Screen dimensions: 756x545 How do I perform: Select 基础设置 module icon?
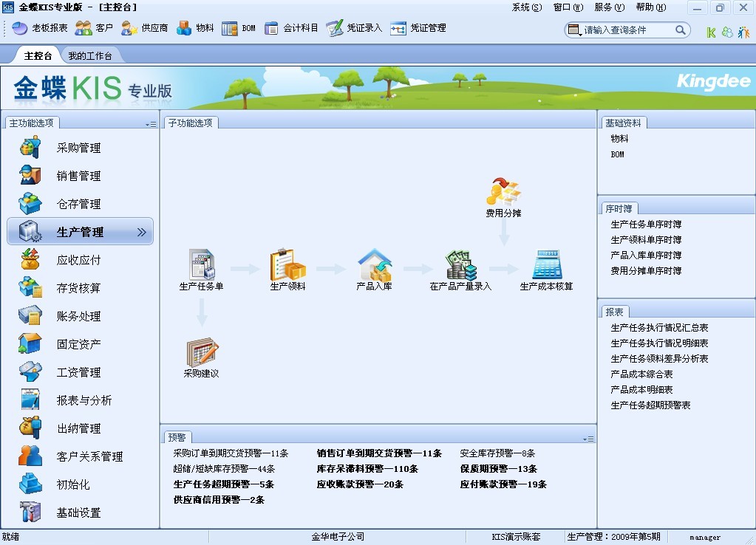tap(30, 513)
